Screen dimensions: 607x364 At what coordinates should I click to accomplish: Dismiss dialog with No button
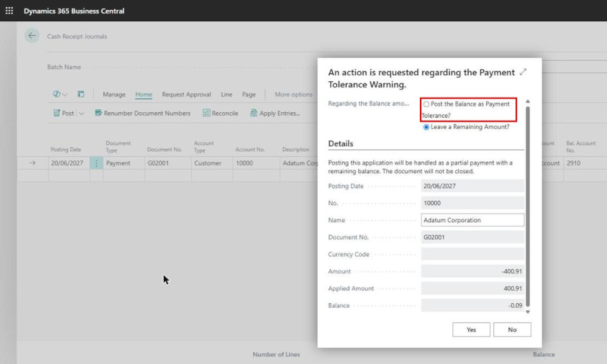pyautogui.click(x=512, y=329)
